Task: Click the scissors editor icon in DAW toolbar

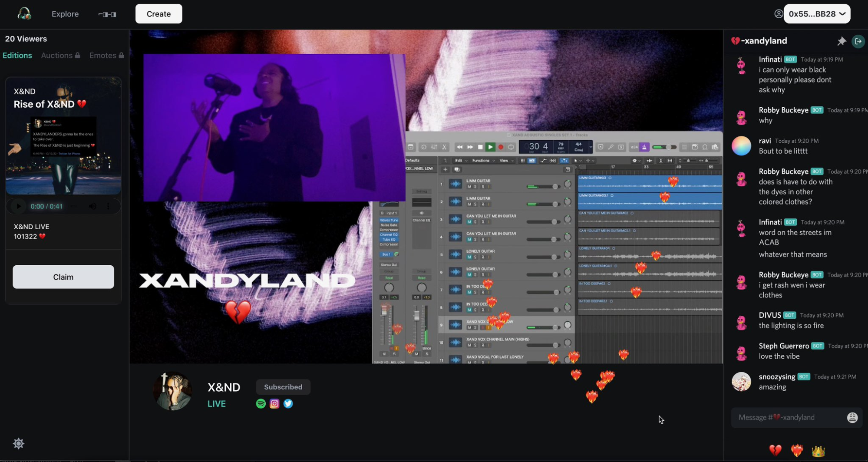Action: [x=444, y=147]
